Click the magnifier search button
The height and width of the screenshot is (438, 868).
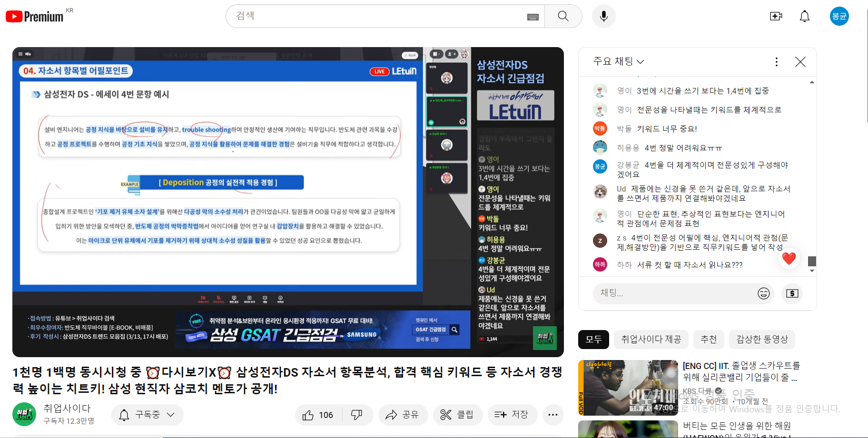click(x=563, y=16)
